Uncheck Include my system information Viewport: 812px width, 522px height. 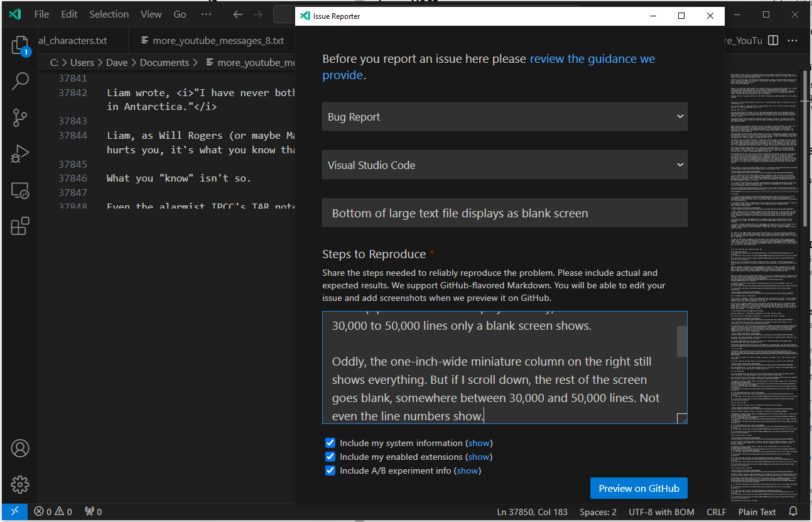tap(330, 443)
